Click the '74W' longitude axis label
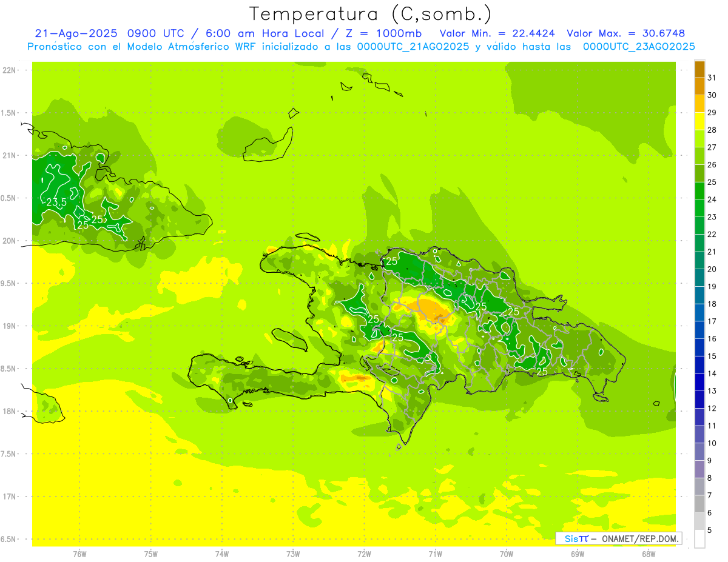The image size is (728, 562). (x=222, y=554)
